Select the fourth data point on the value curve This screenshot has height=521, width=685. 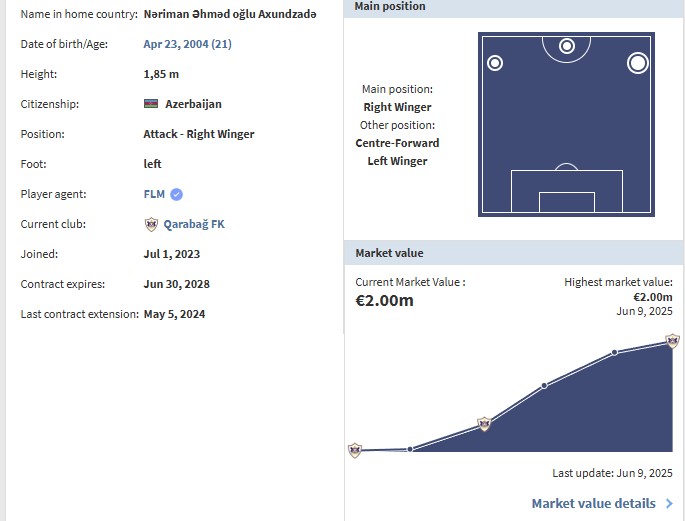(x=614, y=352)
